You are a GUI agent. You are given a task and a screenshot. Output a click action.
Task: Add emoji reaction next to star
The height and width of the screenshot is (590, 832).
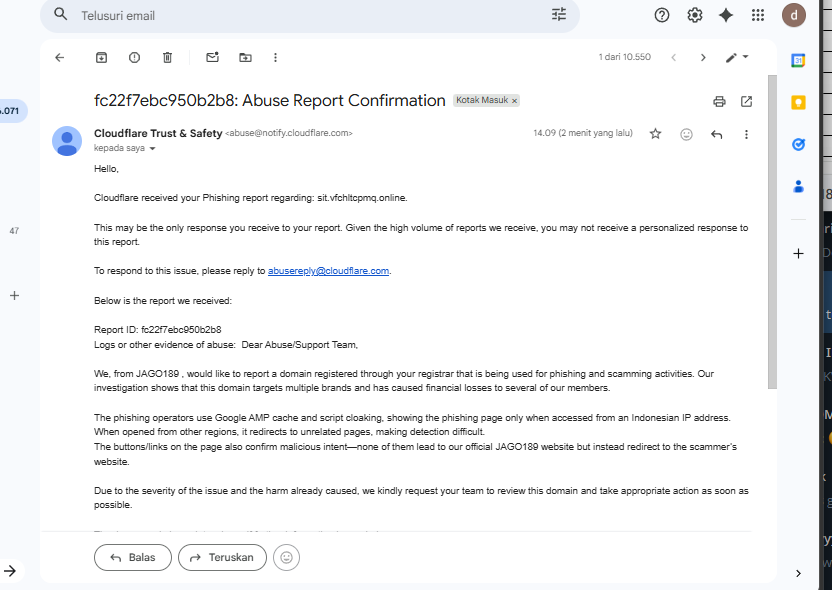(686, 134)
